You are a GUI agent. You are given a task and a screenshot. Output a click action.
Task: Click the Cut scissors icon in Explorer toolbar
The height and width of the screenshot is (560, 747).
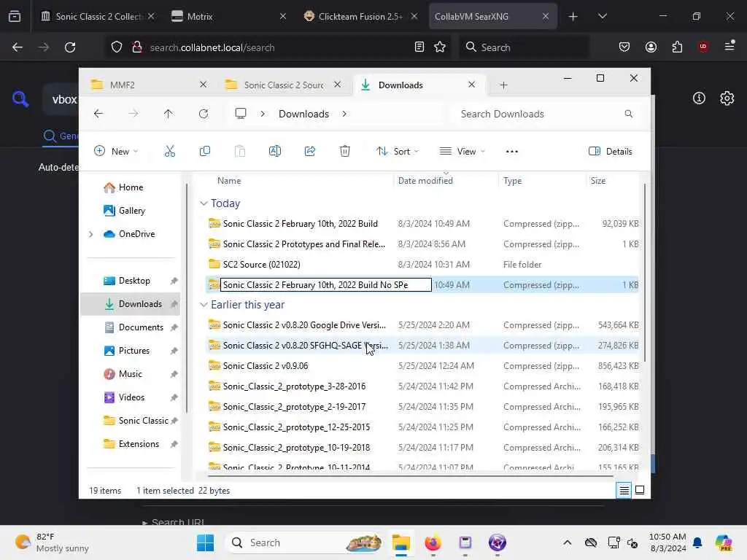tap(169, 152)
